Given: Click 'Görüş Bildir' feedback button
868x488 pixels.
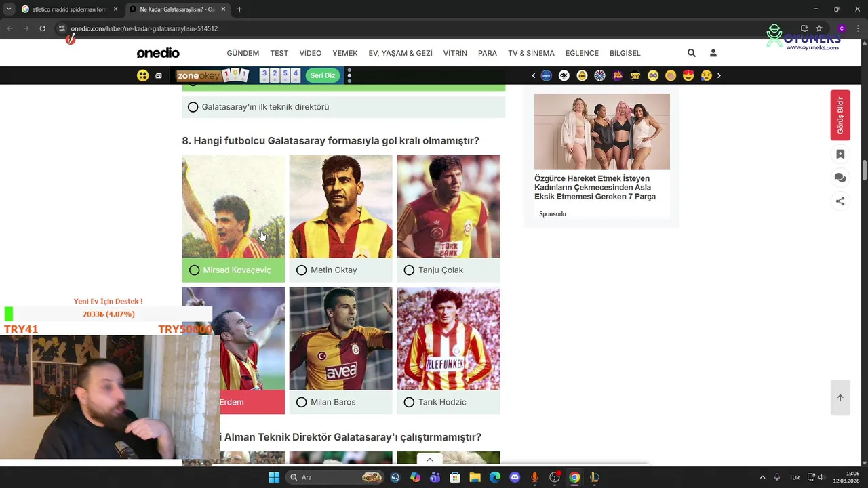Looking at the screenshot, I should [840, 115].
